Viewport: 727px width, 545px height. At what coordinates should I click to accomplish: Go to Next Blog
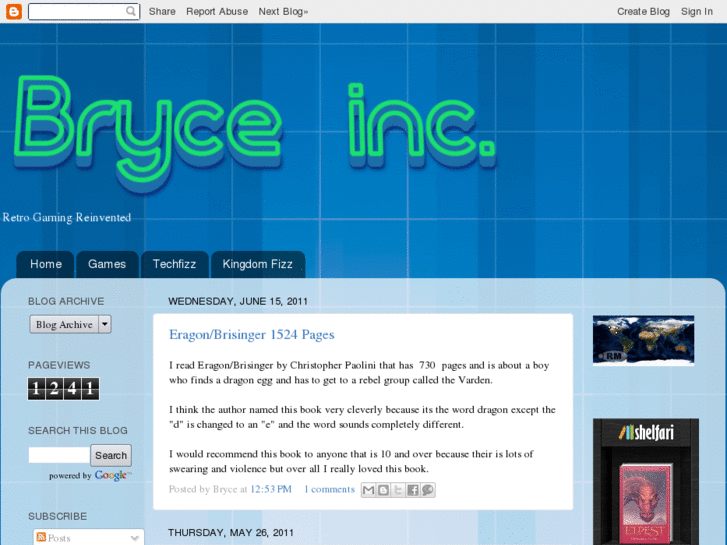tap(283, 12)
